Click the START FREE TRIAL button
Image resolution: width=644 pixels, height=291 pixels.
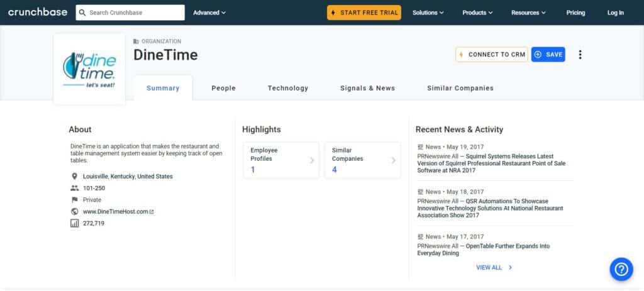[364, 13]
